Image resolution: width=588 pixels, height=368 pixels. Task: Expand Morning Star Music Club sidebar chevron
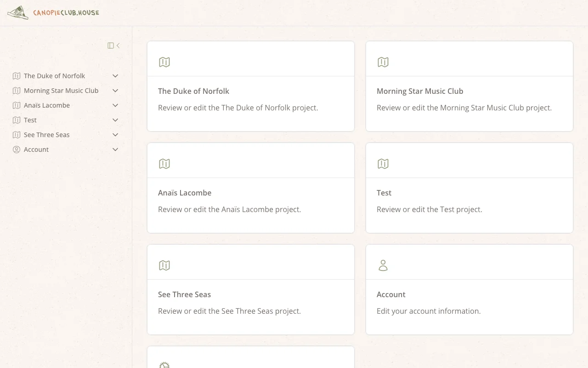pos(115,91)
